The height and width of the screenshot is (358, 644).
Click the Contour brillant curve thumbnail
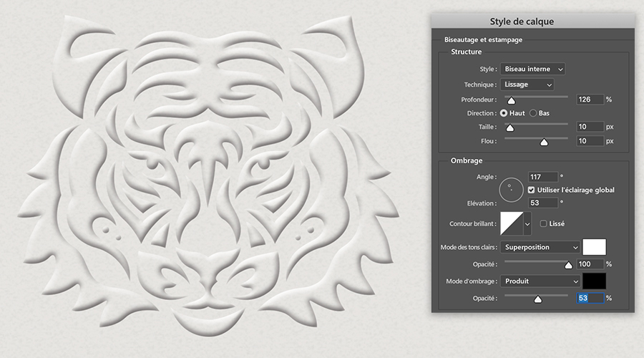coord(512,223)
